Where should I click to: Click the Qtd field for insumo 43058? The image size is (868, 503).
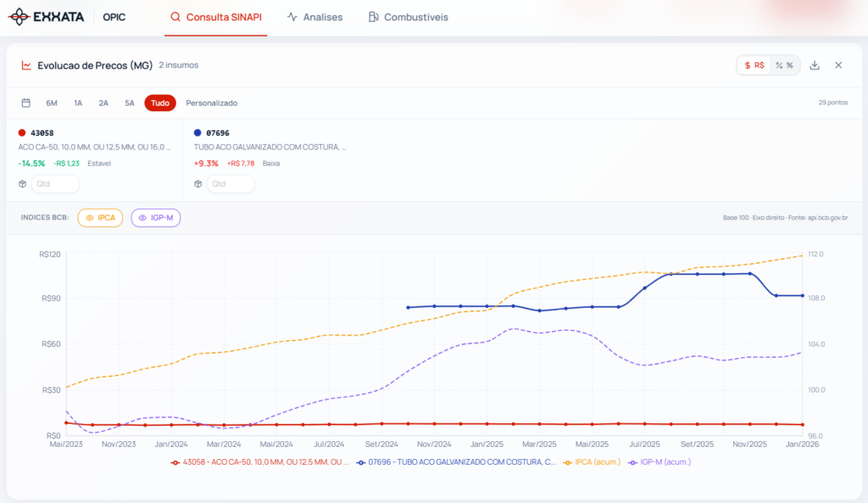coord(55,184)
